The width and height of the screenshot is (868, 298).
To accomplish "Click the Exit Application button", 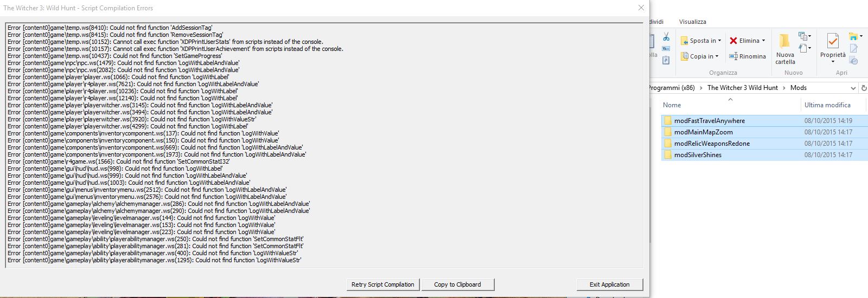I will tap(609, 284).
